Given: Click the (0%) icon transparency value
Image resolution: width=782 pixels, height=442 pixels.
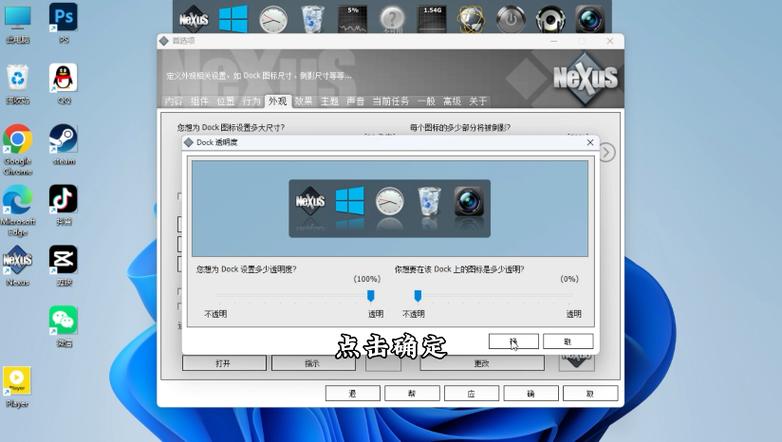Looking at the screenshot, I should pos(569,279).
